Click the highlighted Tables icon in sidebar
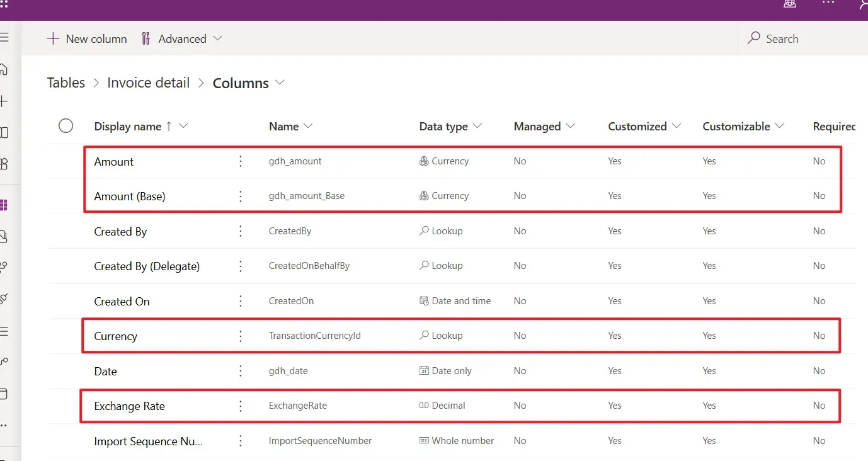Viewport: 868px width, 461px height. 4,205
